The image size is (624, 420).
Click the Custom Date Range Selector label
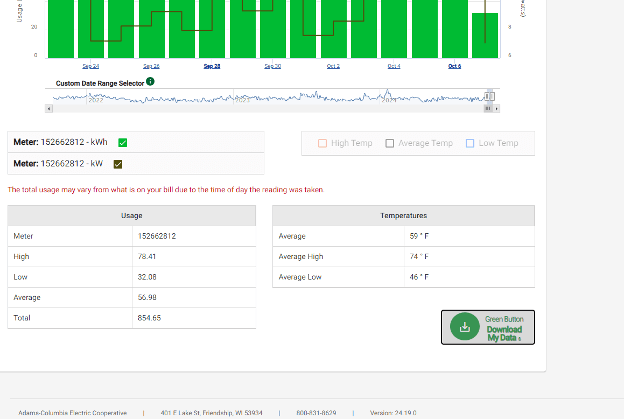coord(100,84)
